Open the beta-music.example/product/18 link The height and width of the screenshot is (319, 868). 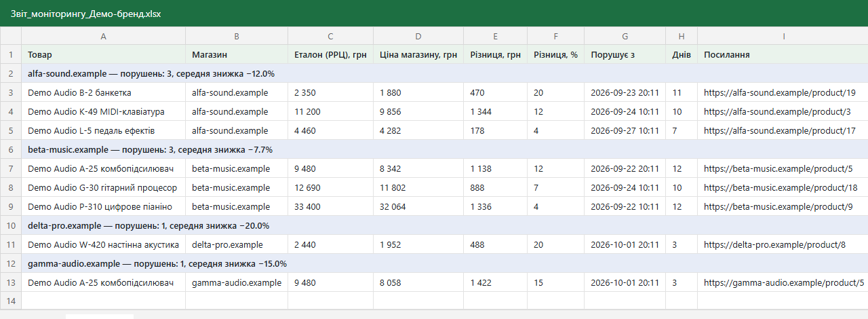pos(780,187)
